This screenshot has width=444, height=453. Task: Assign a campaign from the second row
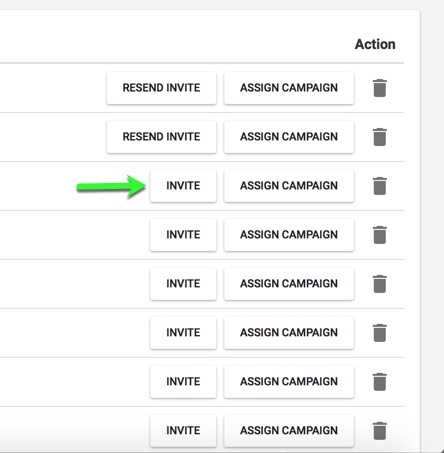289,137
